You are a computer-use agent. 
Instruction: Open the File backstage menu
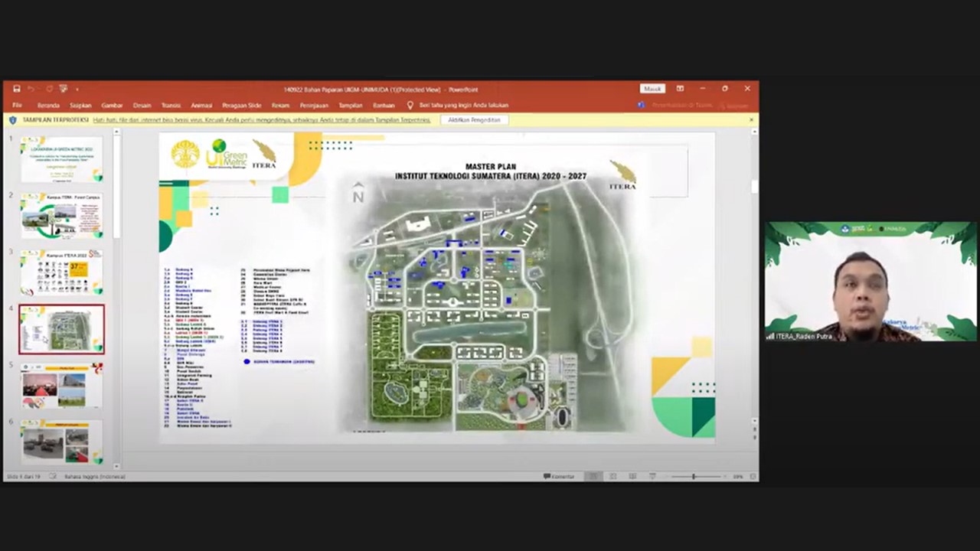point(17,106)
